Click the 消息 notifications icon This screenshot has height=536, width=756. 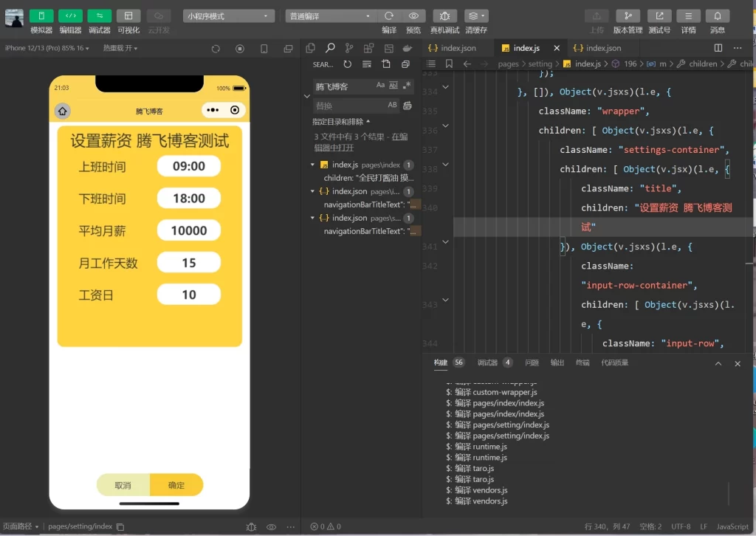(x=717, y=16)
